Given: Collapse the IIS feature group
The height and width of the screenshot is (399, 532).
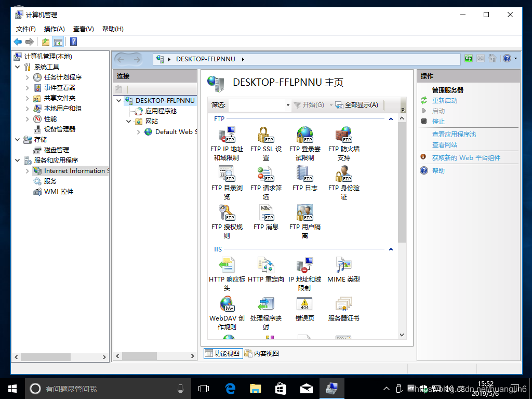Looking at the screenshot, I should tap(391, 249).
